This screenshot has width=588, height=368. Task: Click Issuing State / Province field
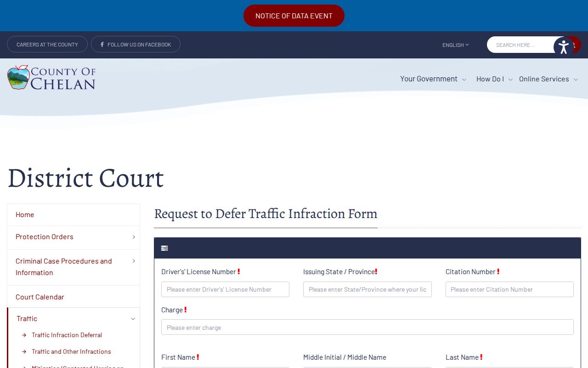point(367,289)
